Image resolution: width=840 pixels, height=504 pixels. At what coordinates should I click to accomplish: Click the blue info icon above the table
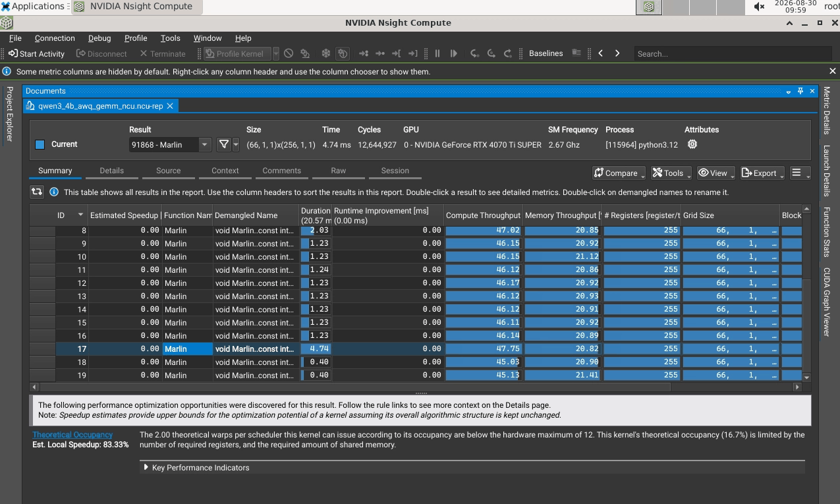[54, 192]
